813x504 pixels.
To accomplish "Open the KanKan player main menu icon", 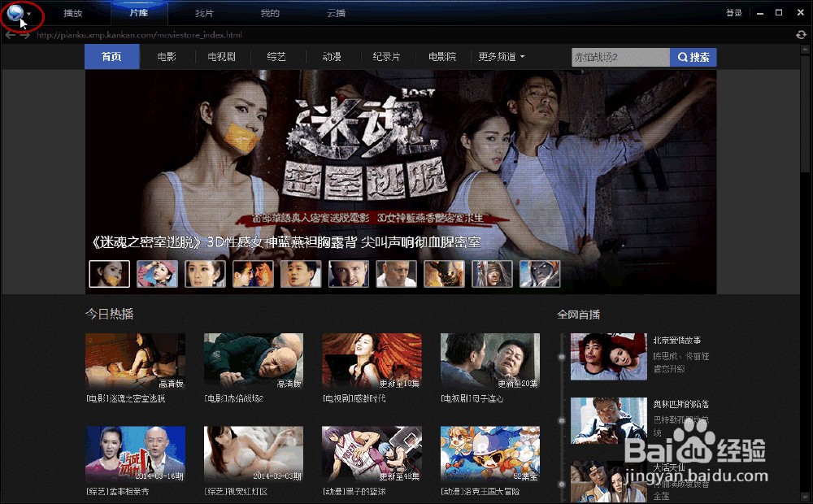I will (15, 12).
